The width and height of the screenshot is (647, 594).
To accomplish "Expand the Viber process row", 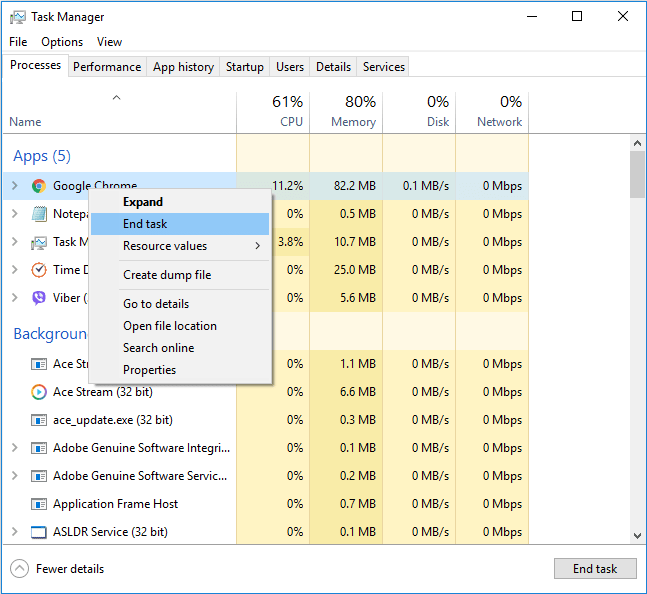I will click(x=15, y=298).
